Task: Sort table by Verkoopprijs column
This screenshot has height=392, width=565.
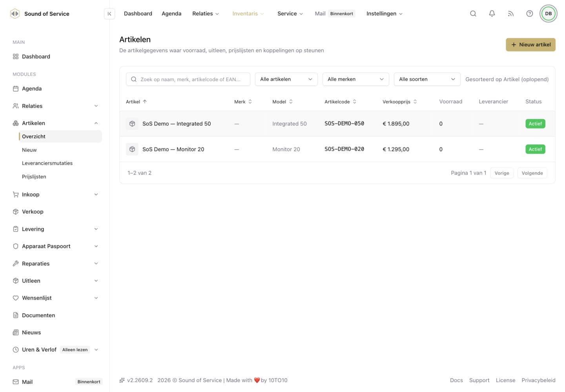Action: (399, 102)
